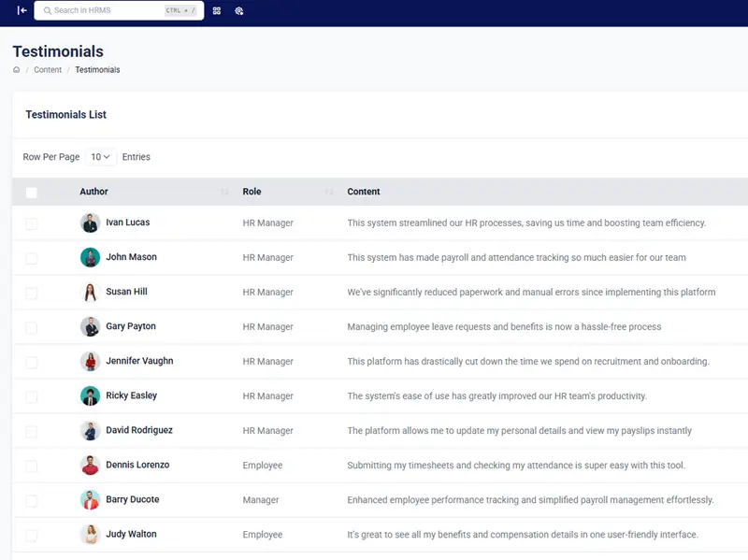
Task: Check the box for John Mason's row
Action: (x=32, y=258)
